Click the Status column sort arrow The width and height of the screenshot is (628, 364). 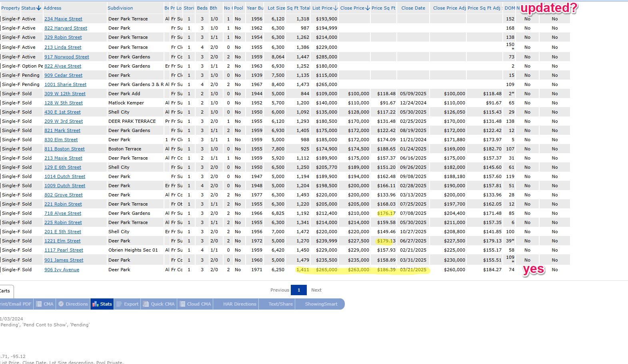[39, 8]
